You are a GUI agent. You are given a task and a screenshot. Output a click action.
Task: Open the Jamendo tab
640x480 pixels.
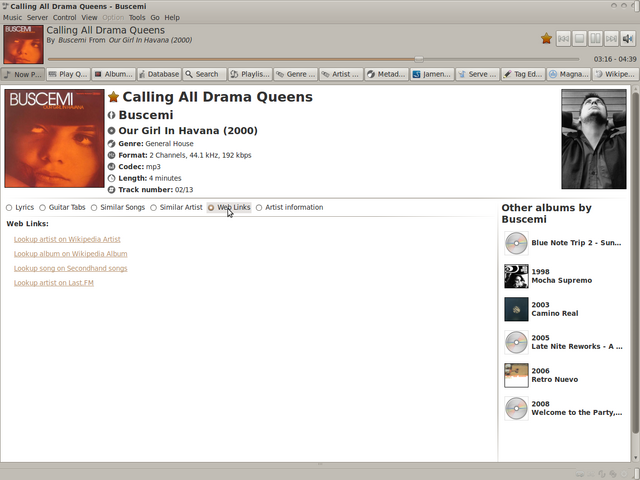point(432,74)
